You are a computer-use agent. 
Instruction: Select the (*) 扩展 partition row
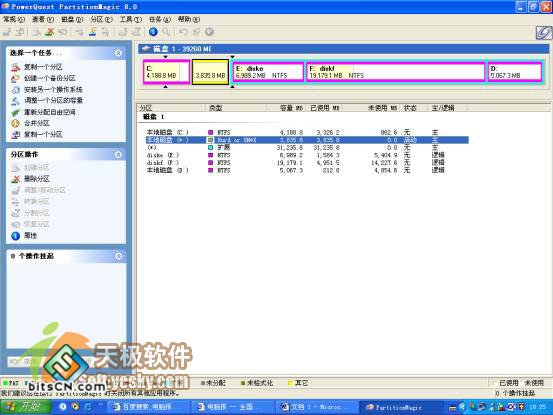point(307,147)
